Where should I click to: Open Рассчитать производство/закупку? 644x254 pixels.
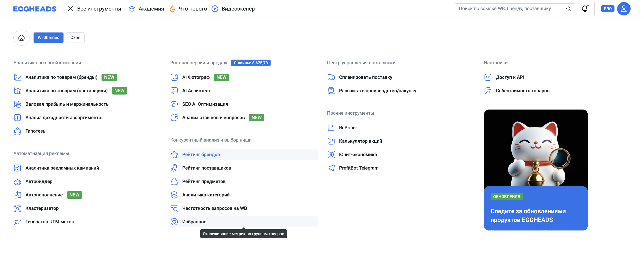pos(377,91)
